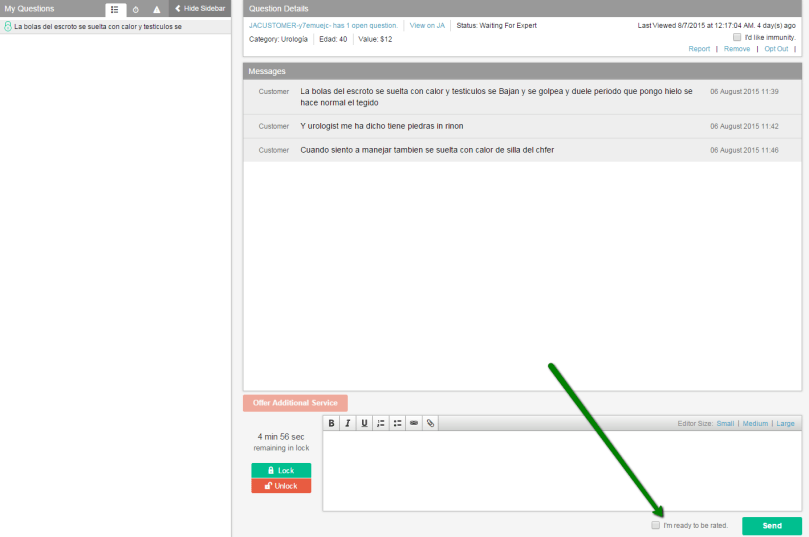
Task: Set editor size to Large
Action: coord(785,423)
